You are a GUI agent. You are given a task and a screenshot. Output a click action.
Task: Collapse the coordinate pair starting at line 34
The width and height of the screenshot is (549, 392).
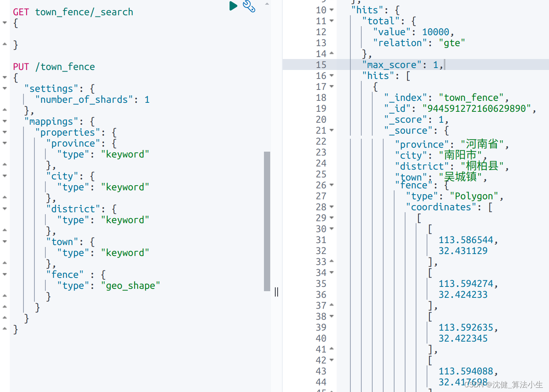pos(332,273)
